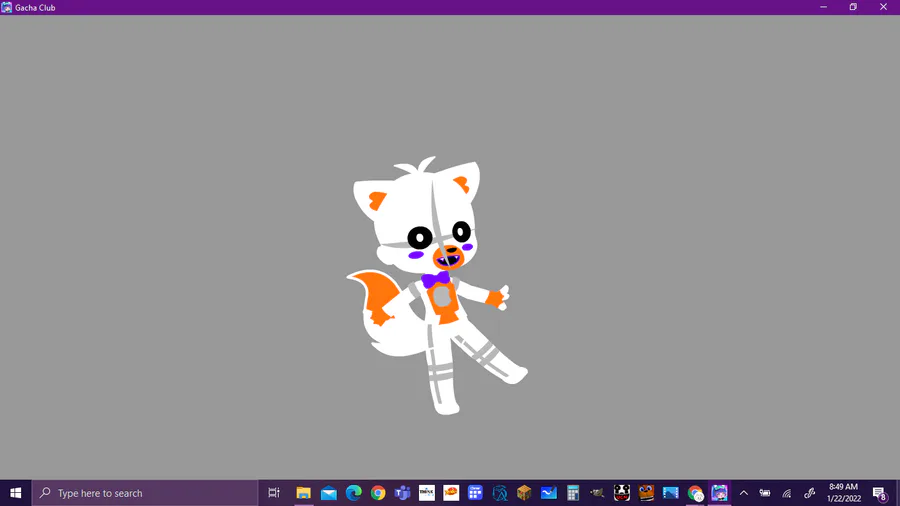Open the Action Center notifications
Screen dimensions: 900x506
coord(879,493)
